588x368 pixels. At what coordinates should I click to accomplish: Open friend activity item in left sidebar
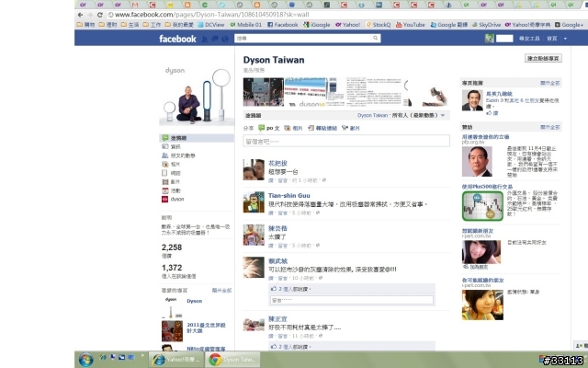point(178,155)
